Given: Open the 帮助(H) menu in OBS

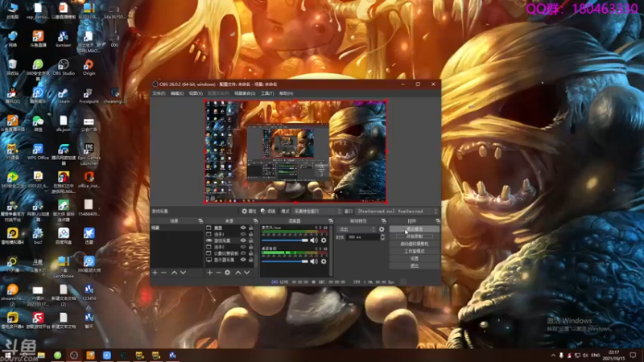Looking at the screenshot, I should (x=286, y=93).
